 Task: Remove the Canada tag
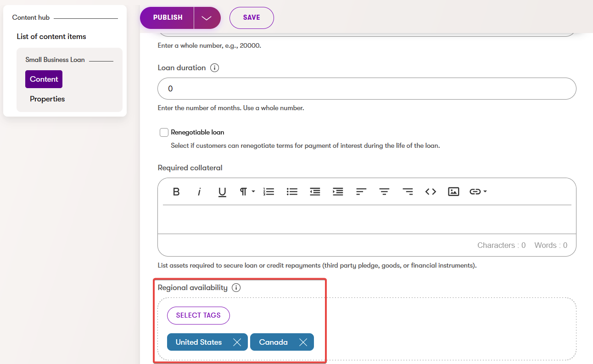(x=303, y=342)
